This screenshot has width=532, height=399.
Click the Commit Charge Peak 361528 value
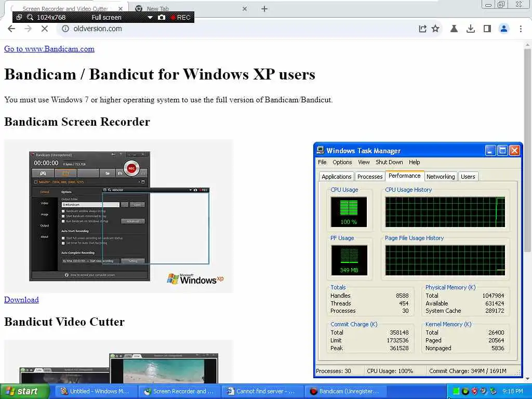tap(399, 348)
